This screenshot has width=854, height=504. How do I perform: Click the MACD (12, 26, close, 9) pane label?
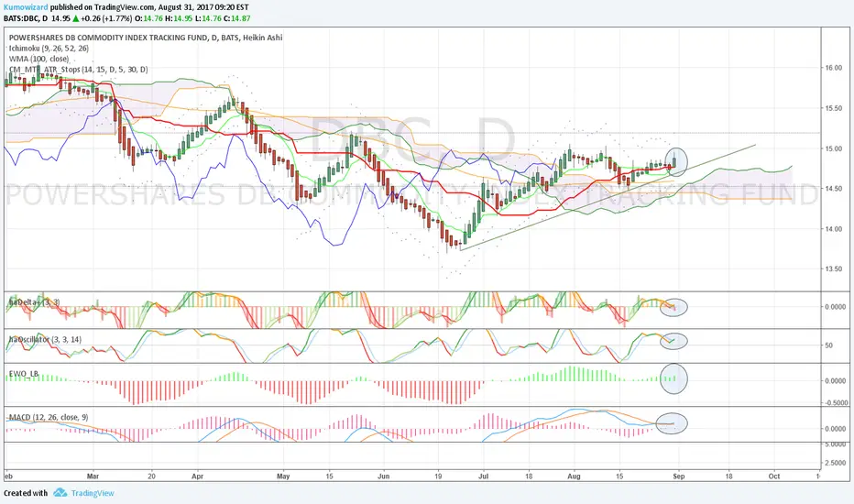coord(49,417)
